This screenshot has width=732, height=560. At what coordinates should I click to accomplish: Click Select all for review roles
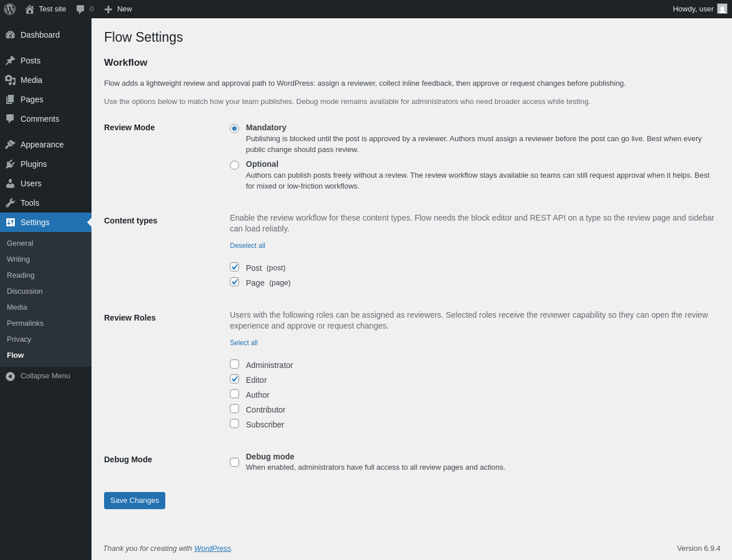click(x=244, y=343)
